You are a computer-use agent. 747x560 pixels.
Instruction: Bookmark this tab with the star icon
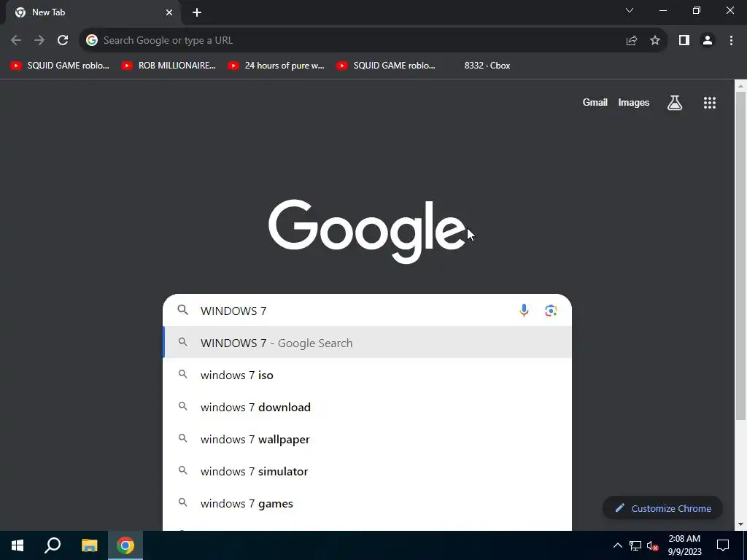tap(655, 41)
